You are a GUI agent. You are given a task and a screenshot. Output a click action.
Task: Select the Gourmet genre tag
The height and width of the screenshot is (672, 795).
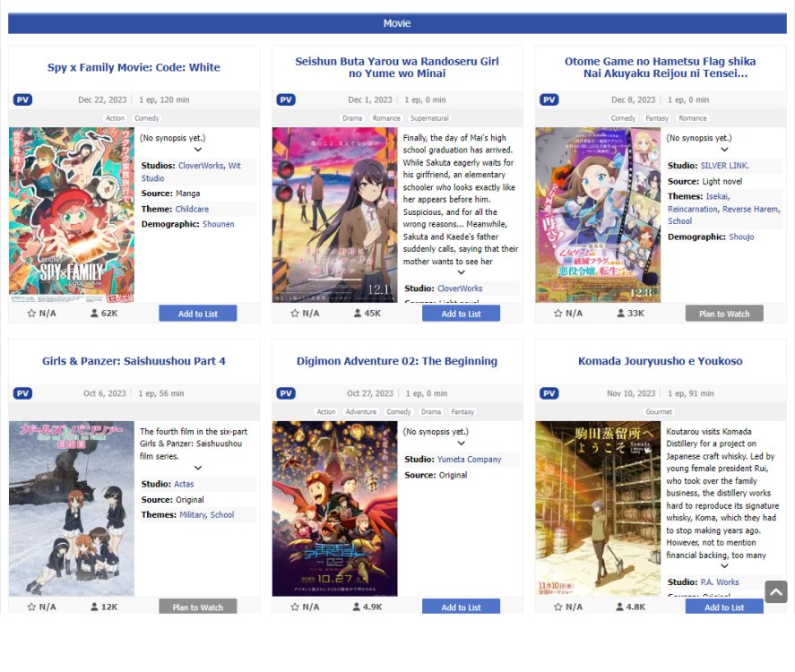(659, 412)
